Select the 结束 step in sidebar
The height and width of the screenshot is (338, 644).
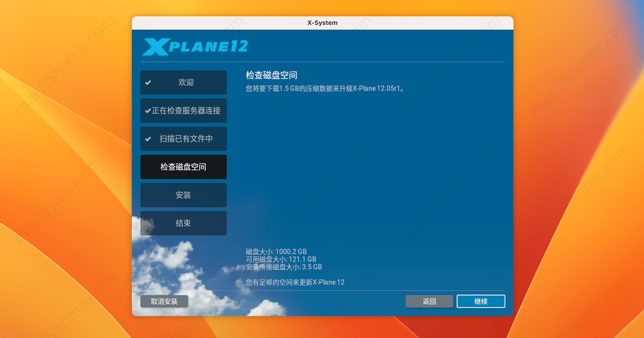183,223
